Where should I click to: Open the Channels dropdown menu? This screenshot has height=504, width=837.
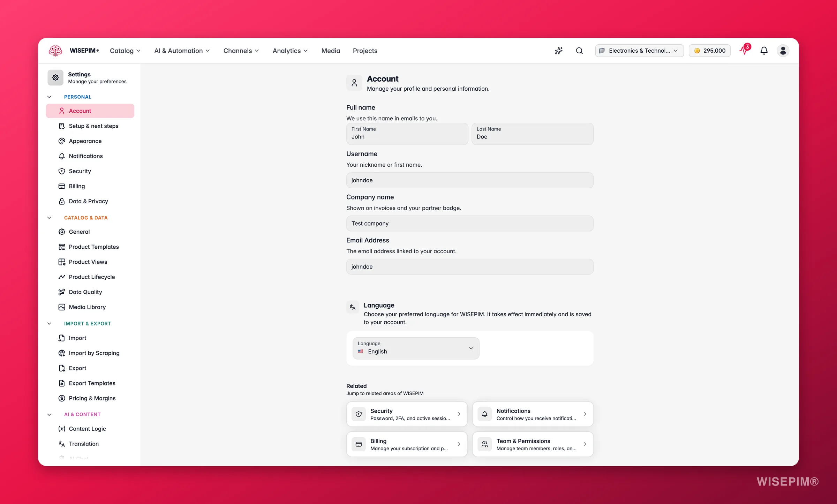(x=241, y=51)
